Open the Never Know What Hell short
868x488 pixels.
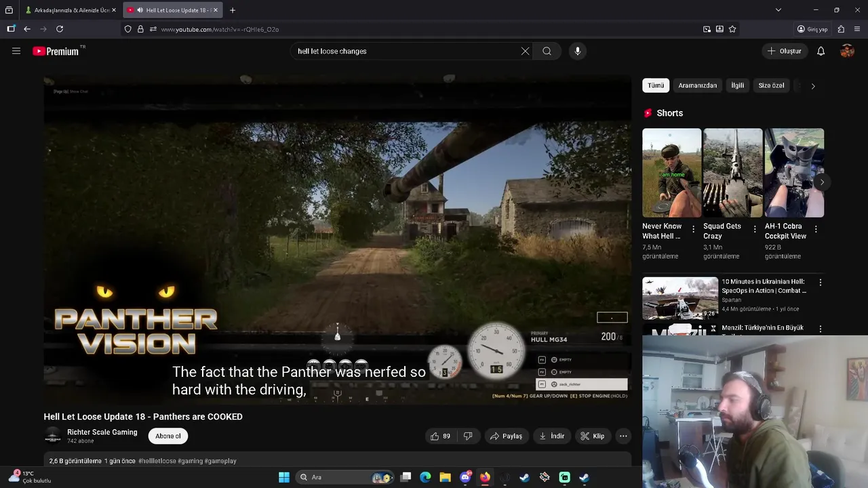click(671, 173)
